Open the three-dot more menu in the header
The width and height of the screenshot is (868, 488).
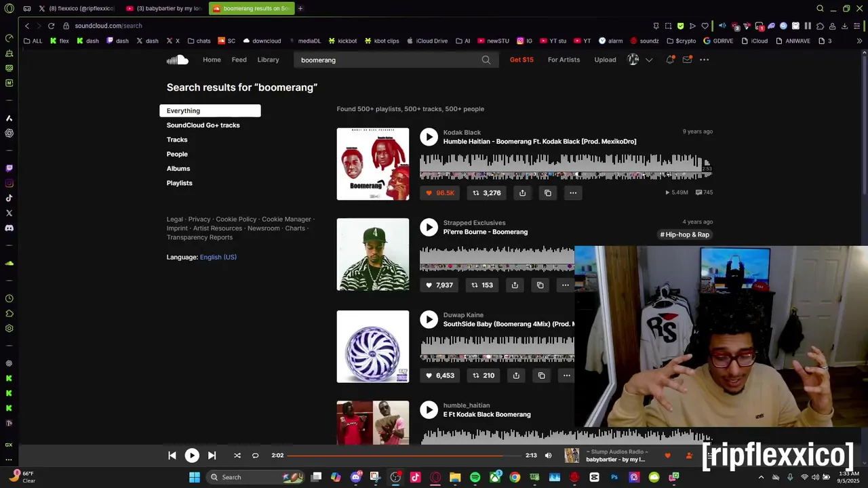(x=705, y=60)
